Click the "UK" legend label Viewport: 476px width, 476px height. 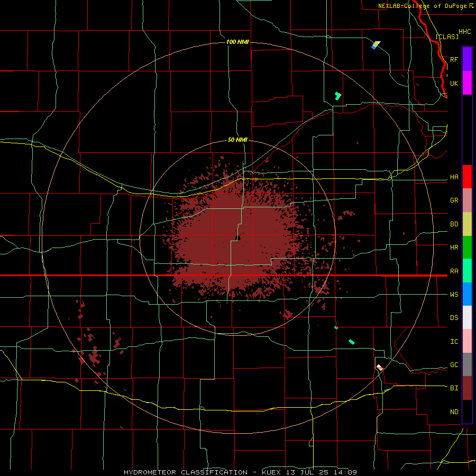click(x=454, y=83)
